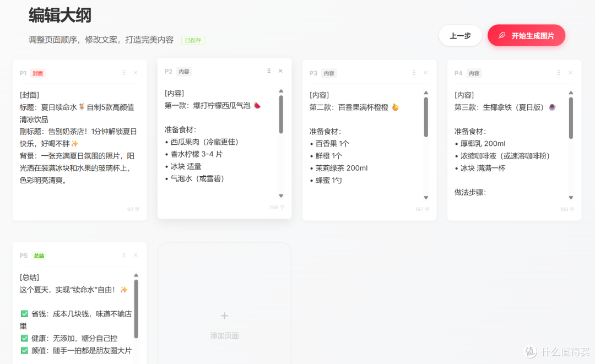
Task: Click scroll-up arrow in card P5
Action: click(x=136, y=275)
